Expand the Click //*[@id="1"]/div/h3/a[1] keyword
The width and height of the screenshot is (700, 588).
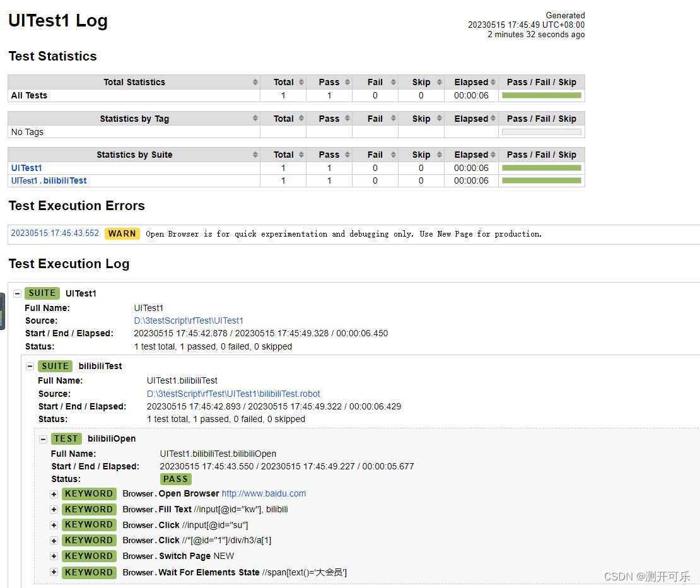54,541
